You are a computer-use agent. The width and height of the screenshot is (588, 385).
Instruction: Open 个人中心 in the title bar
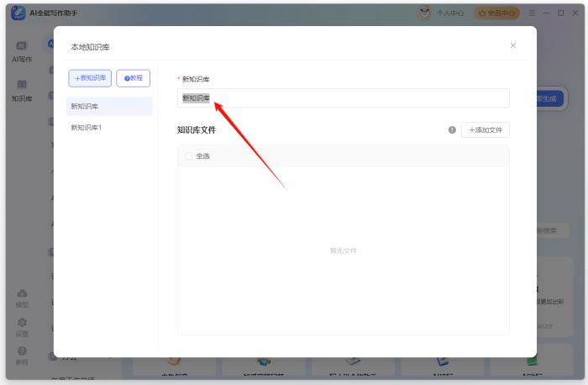(x=449, y=13)
